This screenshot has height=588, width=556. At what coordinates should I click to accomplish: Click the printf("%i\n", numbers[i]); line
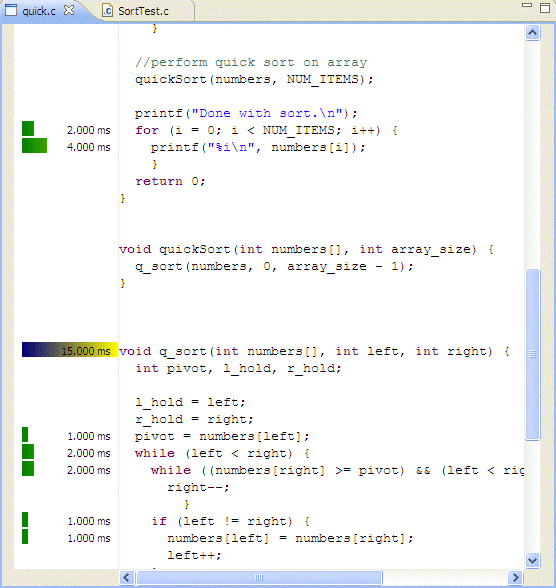click(x=258, y=147)
